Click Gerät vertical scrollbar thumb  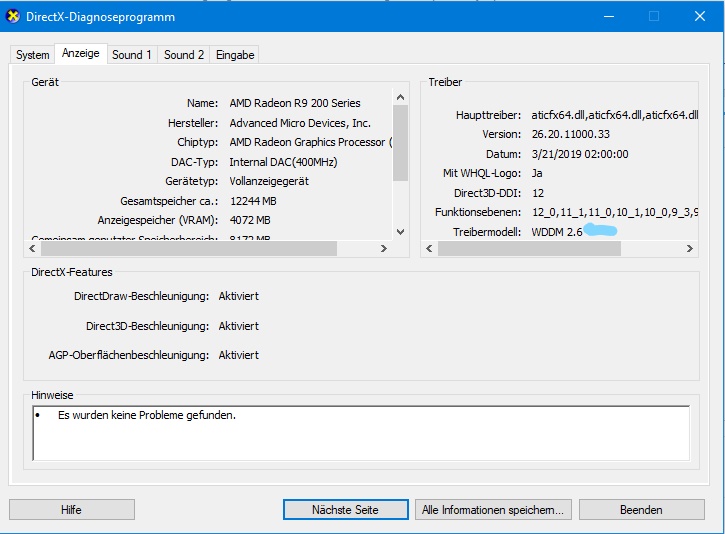(400, 143)
